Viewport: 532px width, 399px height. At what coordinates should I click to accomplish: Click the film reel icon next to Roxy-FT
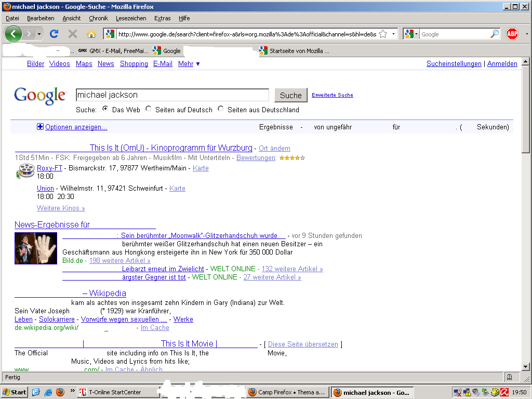pos(25,171)
